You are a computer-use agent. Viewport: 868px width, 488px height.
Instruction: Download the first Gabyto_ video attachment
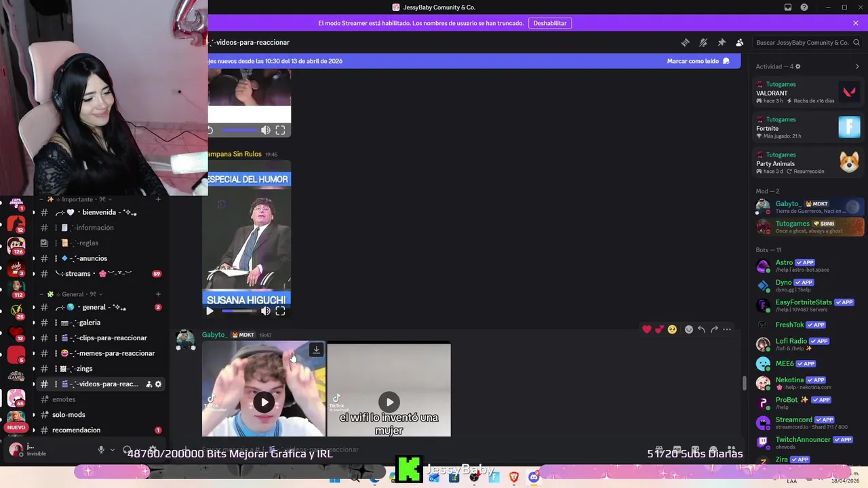click(x=316, y=350)
